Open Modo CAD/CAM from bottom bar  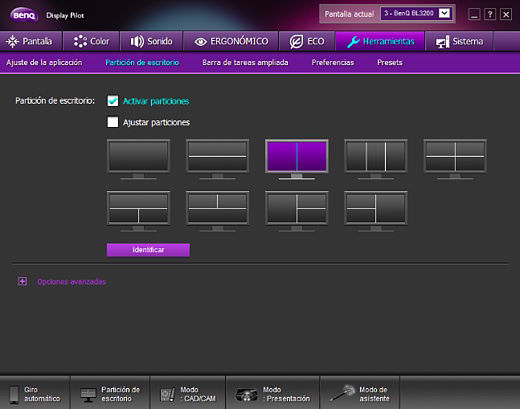click(188, 394)
